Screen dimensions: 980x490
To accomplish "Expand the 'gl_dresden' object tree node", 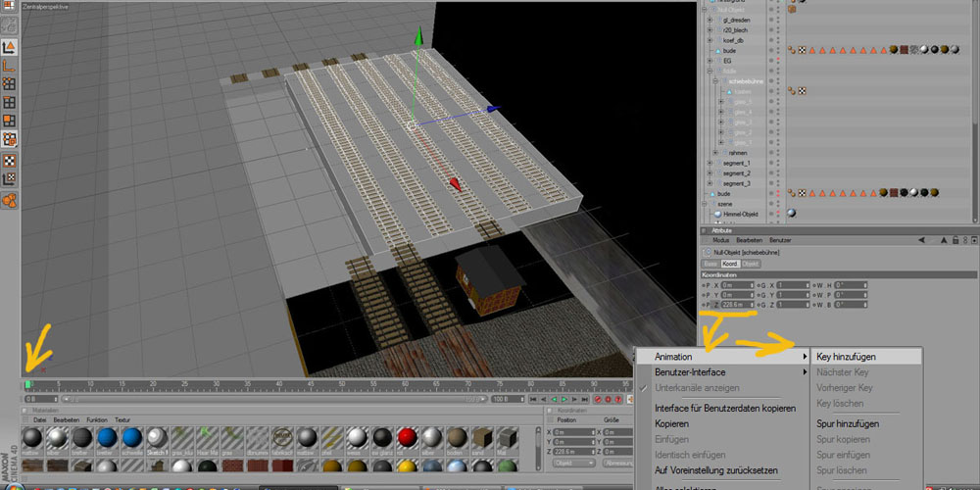I will [x=709, y=19].
